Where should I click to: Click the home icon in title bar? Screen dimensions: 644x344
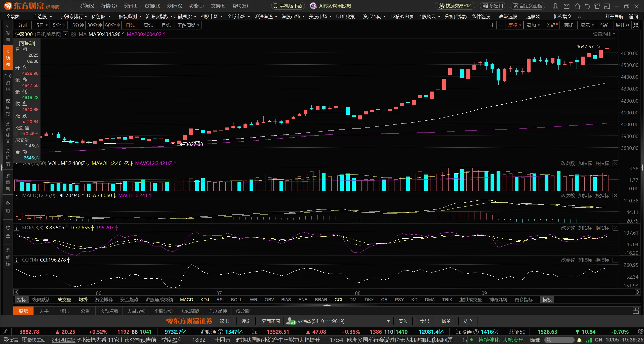[577, 6]
